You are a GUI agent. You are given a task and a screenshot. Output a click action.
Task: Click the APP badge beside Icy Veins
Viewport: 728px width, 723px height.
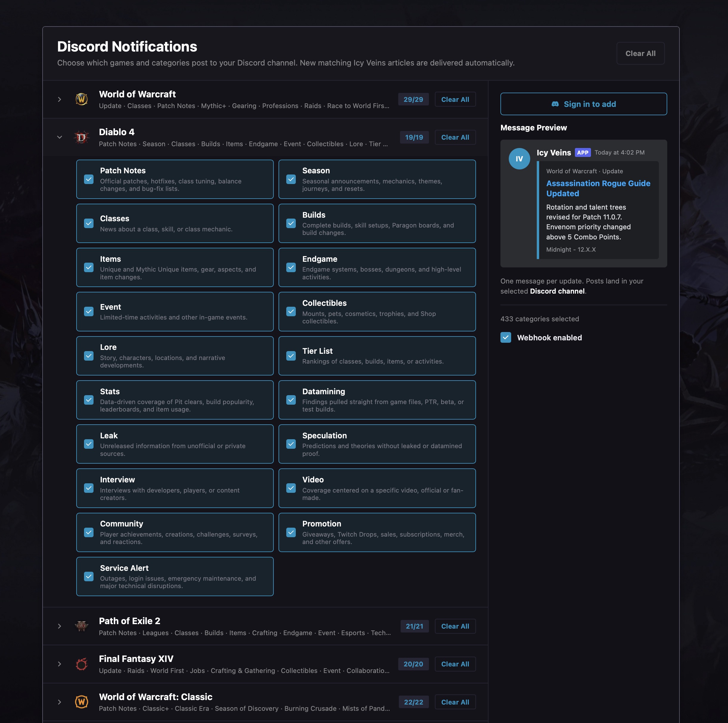click(583, 152)
